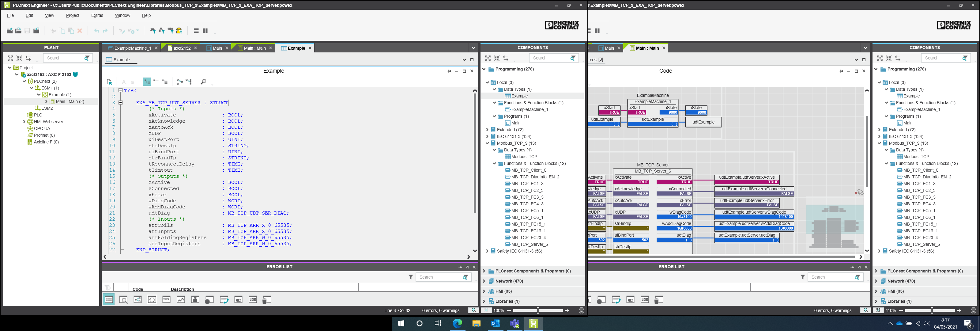The height and width of the screenshot is (331, 980).
Task: Open the Logic Analyzer chart icon
Action: (x=181, y=300)
